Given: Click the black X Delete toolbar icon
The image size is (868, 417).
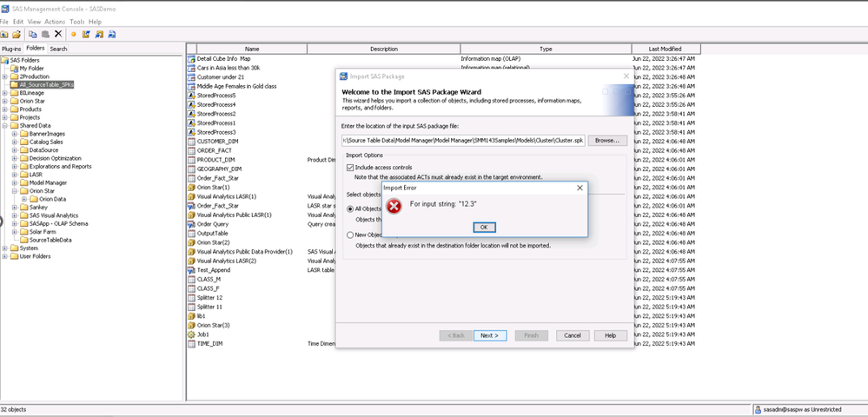Looking at the screenshot, I should click(x=58, y=35).
